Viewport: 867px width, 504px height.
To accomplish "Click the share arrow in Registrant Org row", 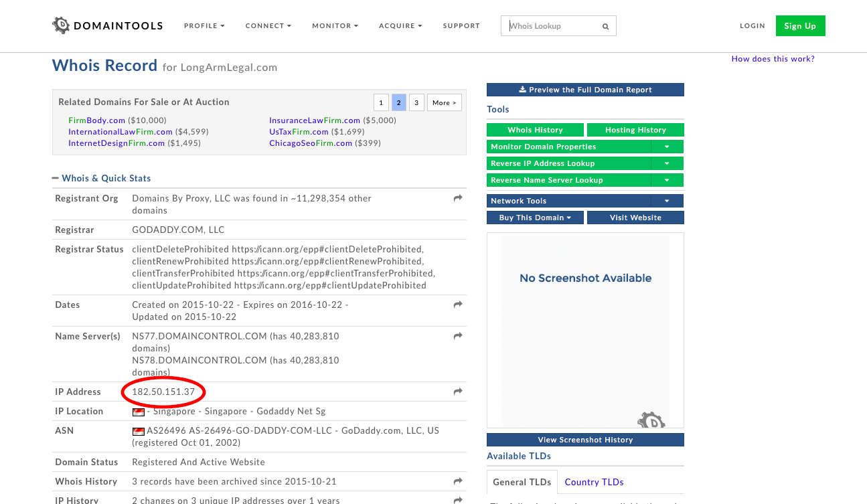I will (458, 198).
